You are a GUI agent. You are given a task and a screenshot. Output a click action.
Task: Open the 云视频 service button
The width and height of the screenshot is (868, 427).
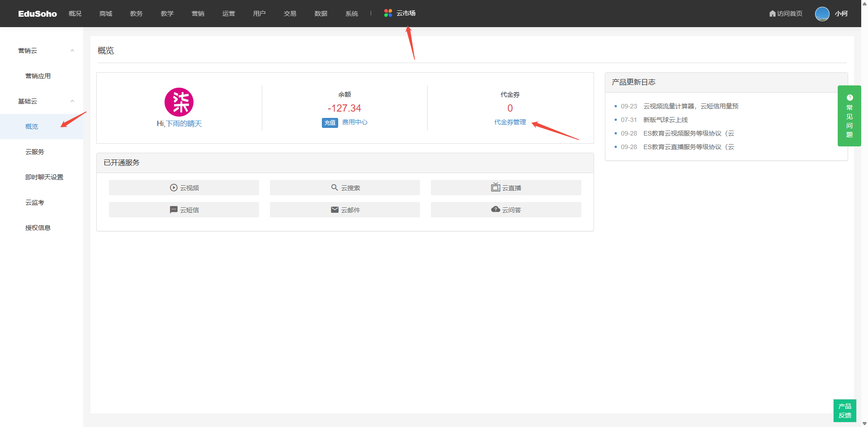click(184, 188)
